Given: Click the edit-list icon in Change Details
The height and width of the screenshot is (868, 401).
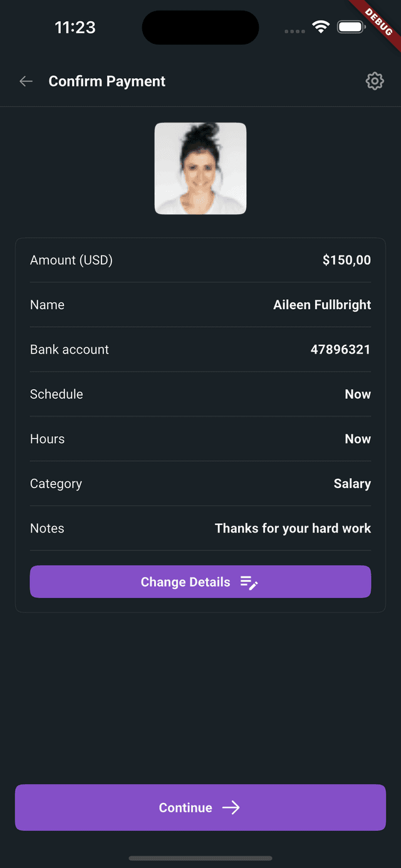Looking at the screenshot, I should point(249,583).
